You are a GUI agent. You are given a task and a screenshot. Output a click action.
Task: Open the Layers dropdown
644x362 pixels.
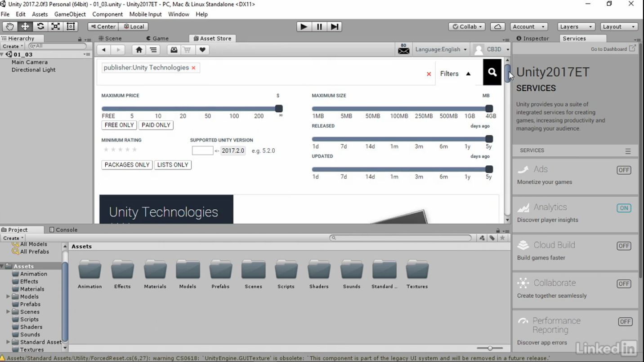tap(576, 26)
